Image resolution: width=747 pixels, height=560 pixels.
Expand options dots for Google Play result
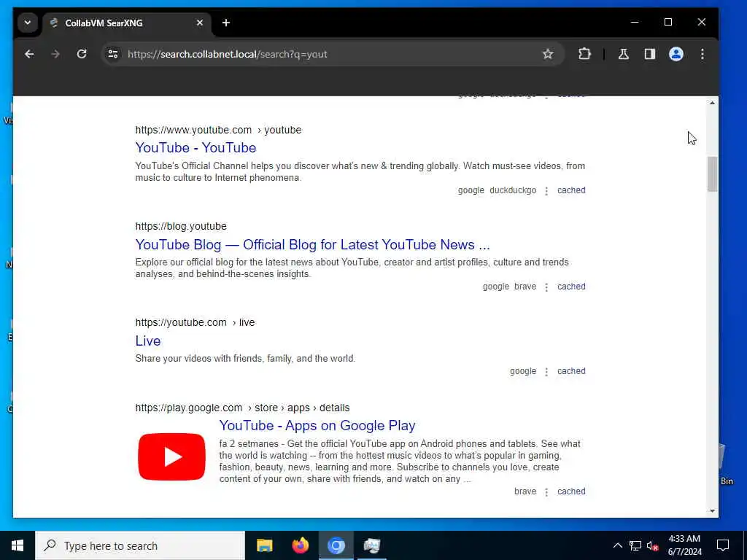546,491
